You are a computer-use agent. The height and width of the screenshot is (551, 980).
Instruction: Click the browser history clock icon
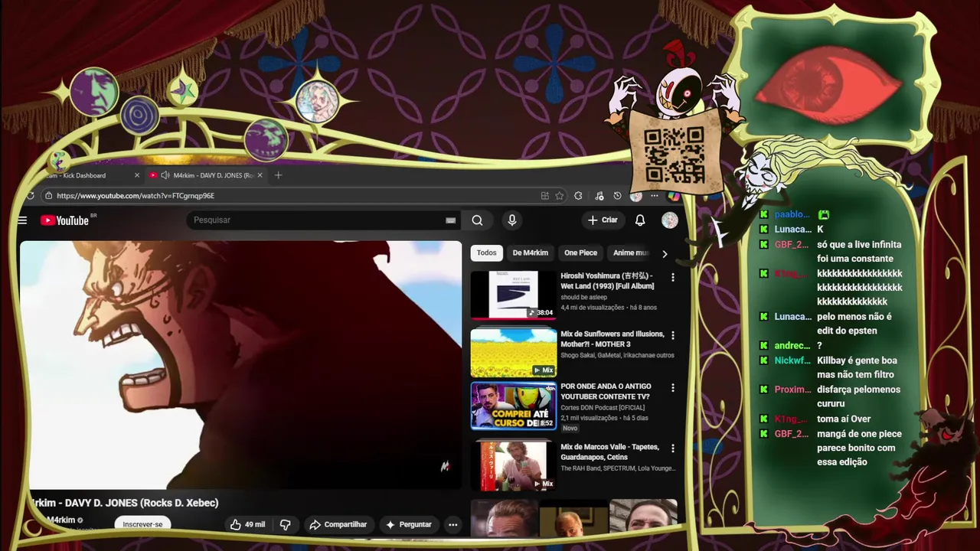617,196
